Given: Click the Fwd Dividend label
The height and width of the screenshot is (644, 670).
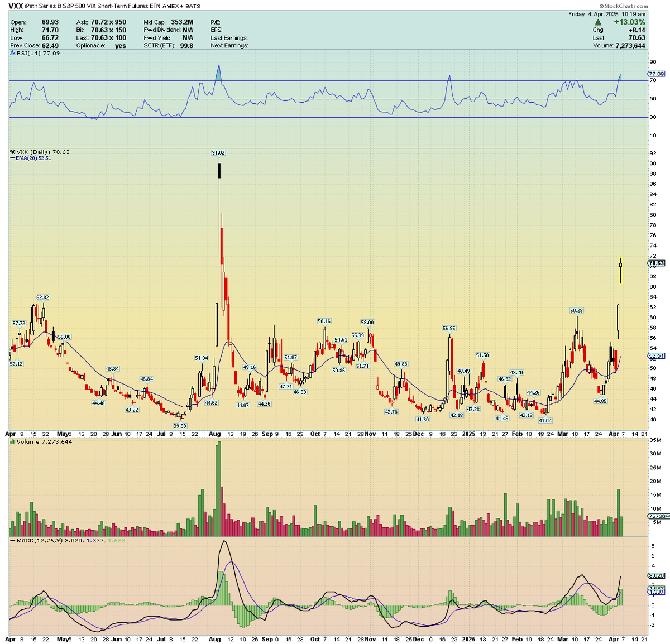Looking at the screenshot, I should pyautogui.click(x=162, y=30).
